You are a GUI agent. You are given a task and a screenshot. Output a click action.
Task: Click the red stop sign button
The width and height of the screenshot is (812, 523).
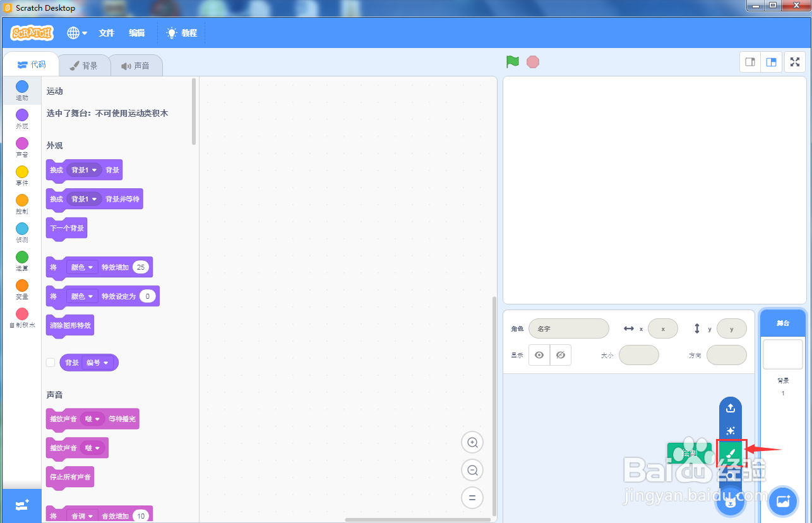pyautogui.click(x=533, y=62)
